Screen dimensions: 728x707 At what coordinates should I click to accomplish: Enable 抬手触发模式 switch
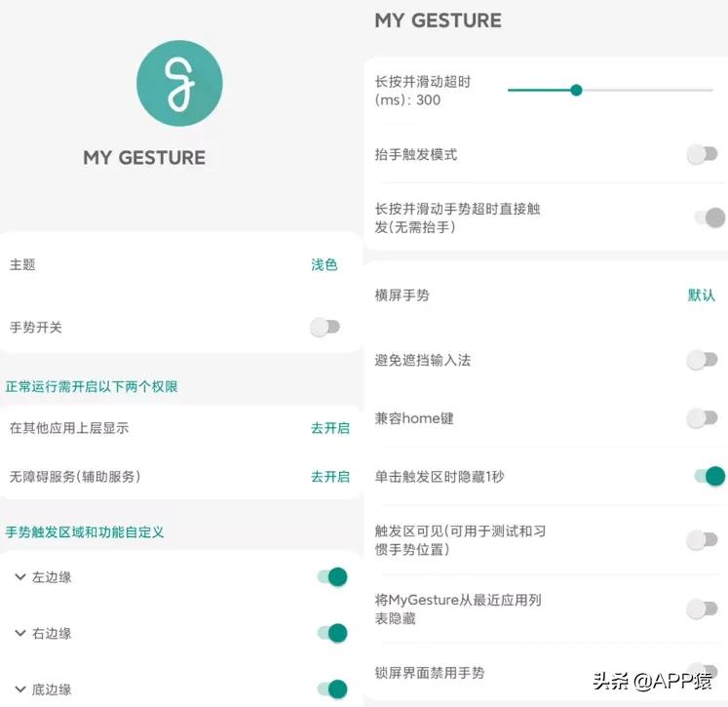point(702,154)
